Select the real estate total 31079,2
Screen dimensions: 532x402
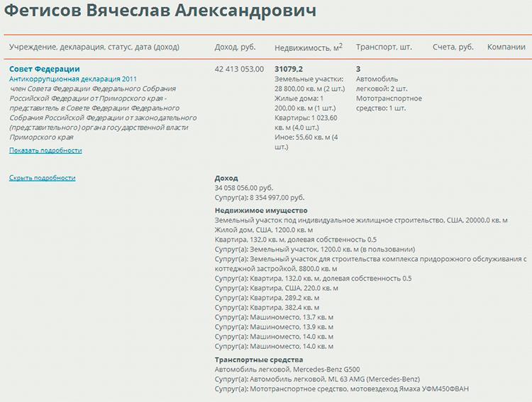click(x=289, y=69)
